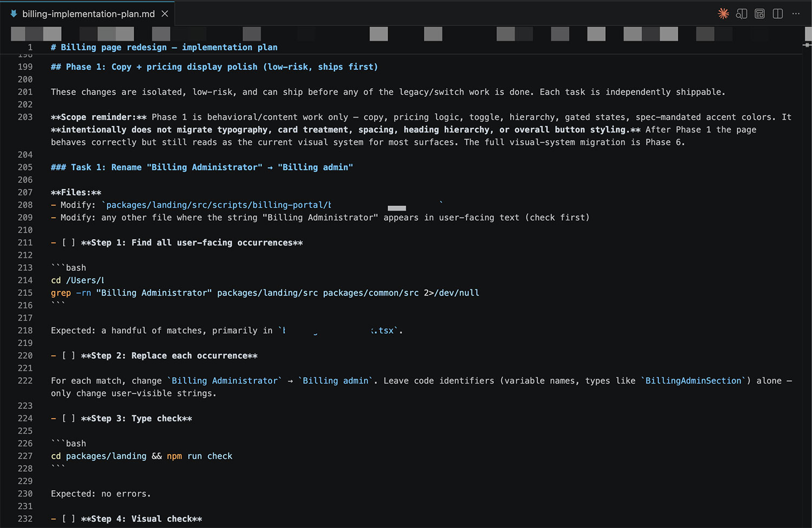This screenshot has width=812, height=528.
Task: Click the unchecked box for Step 3
Action: click(x=68, y=418)
